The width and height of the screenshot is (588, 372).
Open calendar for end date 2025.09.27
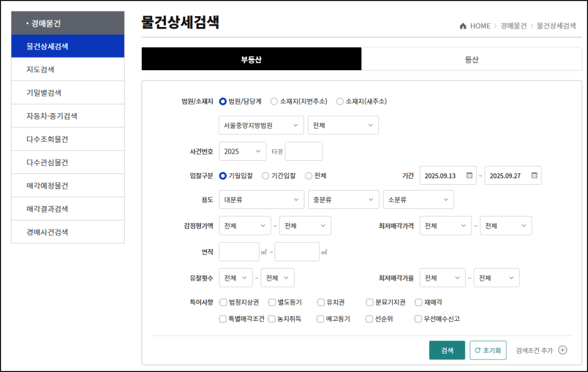click(534, 176)
